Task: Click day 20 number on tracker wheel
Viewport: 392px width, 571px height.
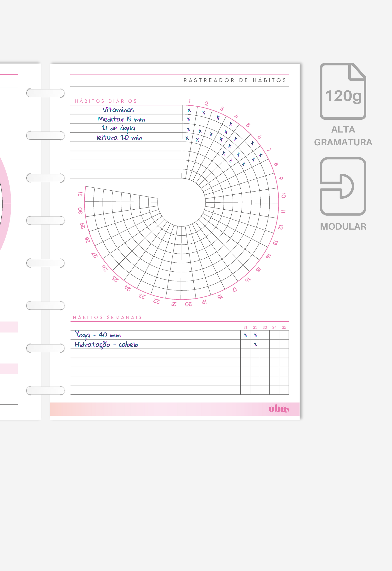Action: pyautogui.click(x=188, y=305)
